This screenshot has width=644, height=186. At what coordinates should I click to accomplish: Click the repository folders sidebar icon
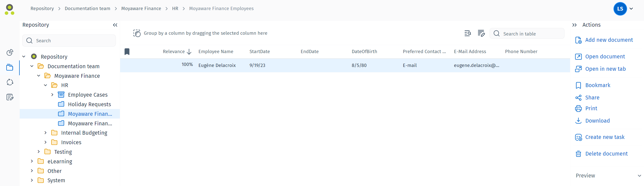[10, 67]
